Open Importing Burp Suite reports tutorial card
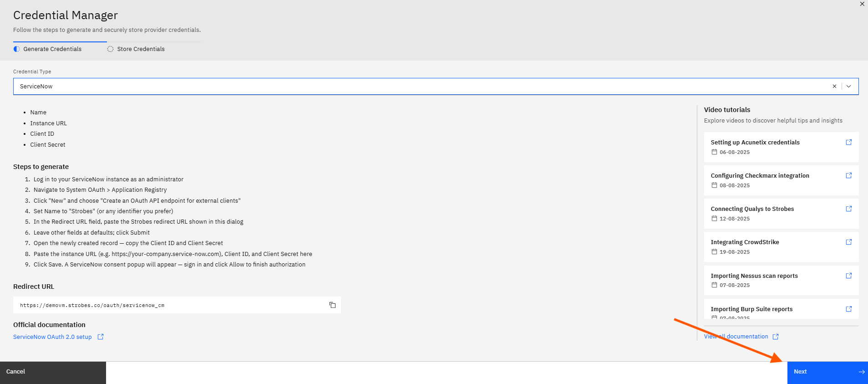Screen dimensions: 868x384 point(782,309)
